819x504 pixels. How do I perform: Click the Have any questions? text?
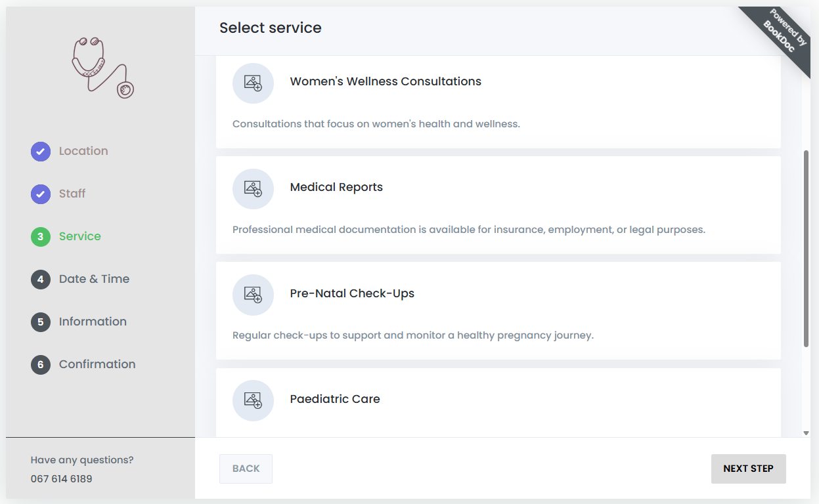[82, 460]
